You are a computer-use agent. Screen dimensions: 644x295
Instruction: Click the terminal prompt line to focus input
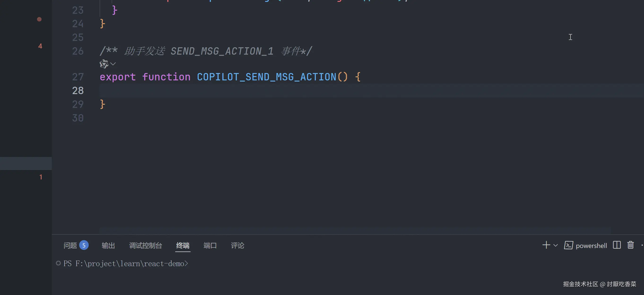225,264
